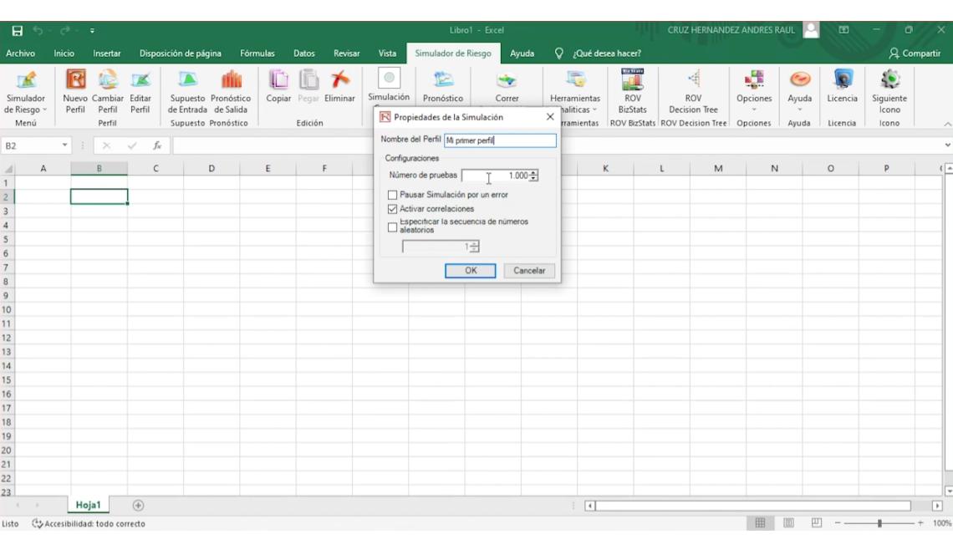Check Especificar la secuencia de números aleatorios
The image size is (953, 560).
pyautogui.click(x=393, y=227)
